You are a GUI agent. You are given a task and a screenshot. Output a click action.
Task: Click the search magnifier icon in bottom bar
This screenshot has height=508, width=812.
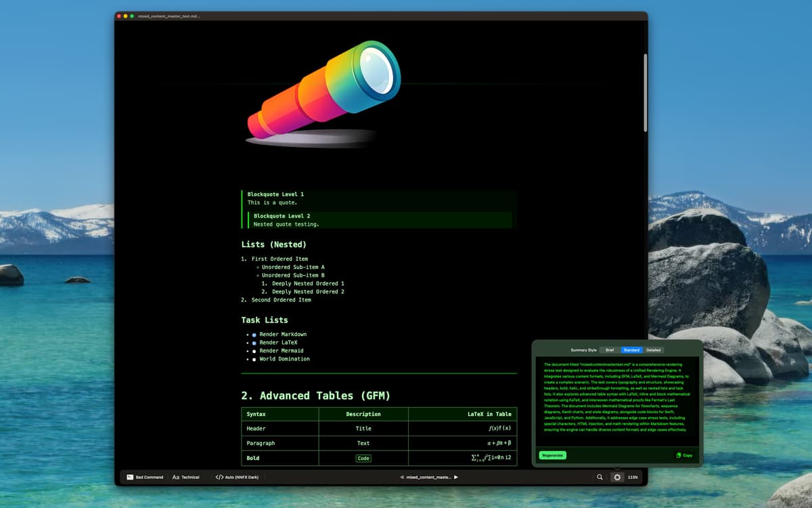(600, 478)
